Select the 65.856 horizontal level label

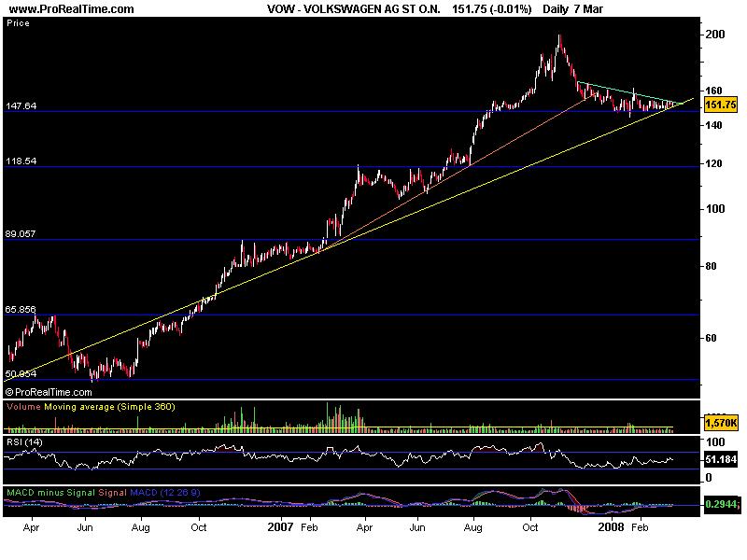point(21,310)
